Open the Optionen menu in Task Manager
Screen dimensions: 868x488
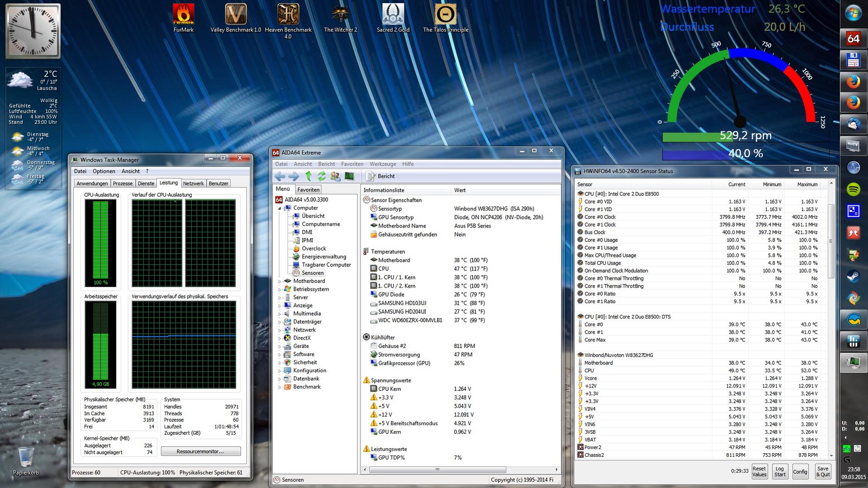pyautogui.click(x=104, y=171)
